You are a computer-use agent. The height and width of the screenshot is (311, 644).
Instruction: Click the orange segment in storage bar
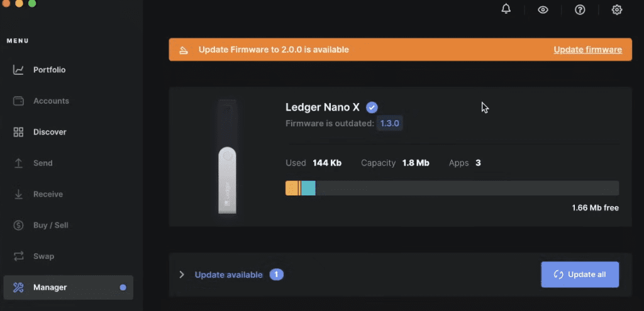(x=292, y=188)
